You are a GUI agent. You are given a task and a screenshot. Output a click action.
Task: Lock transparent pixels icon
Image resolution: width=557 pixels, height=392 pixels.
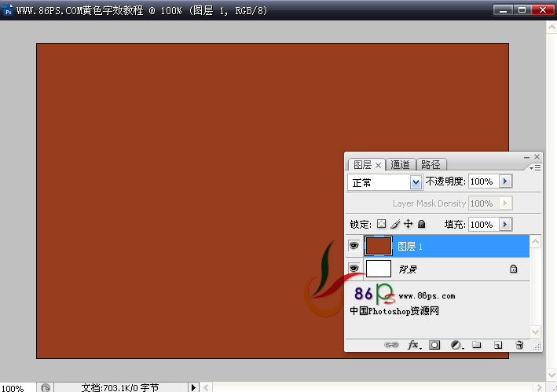point(381,224)
